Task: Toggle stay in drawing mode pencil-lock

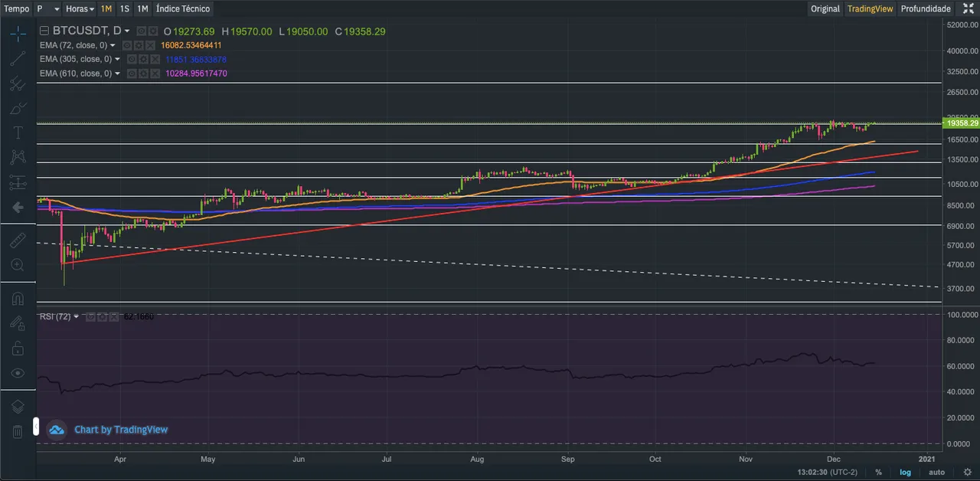Action: [x=18, y=323]
